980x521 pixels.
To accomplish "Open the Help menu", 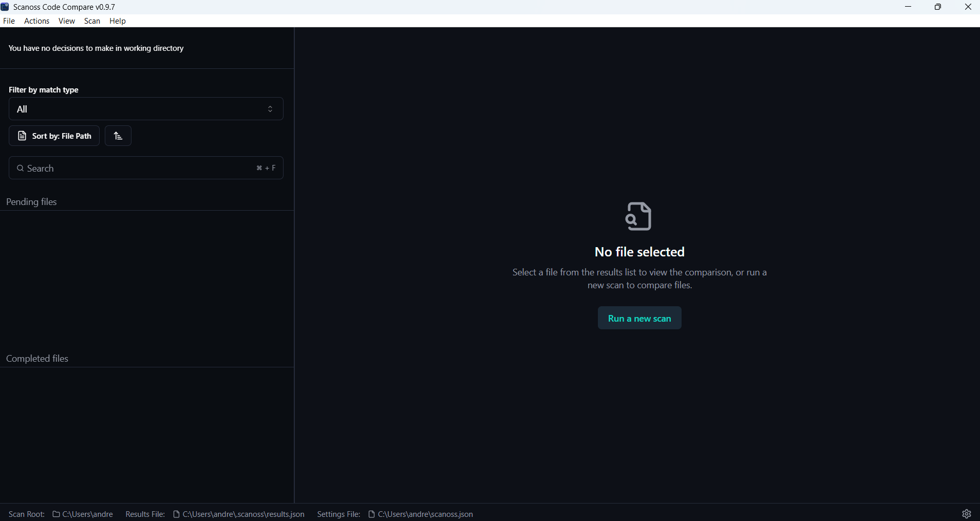I will coord(118,21).
